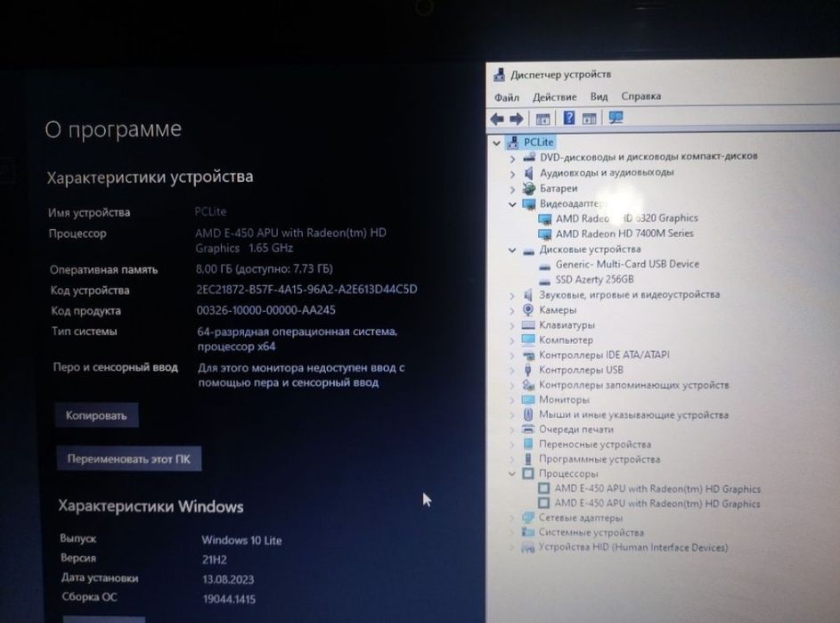Screen dimensions: 840x623
Task: Select Переносные устройства
Action: 595,444
